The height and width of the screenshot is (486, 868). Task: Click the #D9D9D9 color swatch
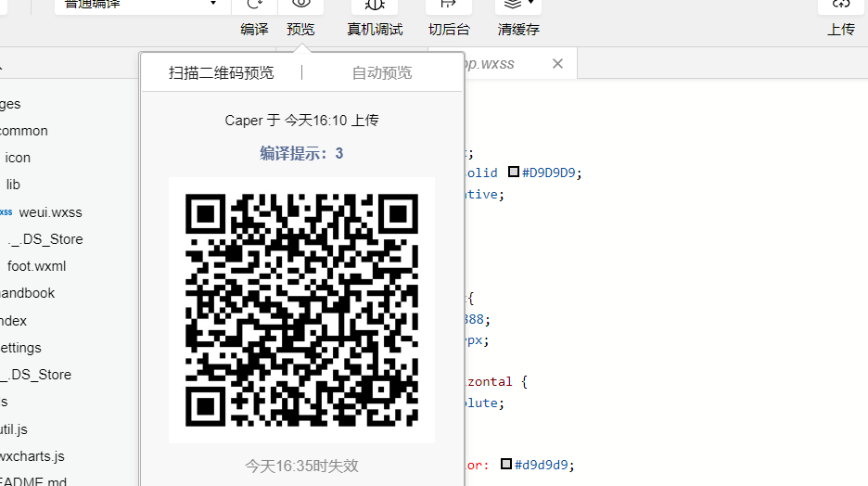tap(513, 173)
